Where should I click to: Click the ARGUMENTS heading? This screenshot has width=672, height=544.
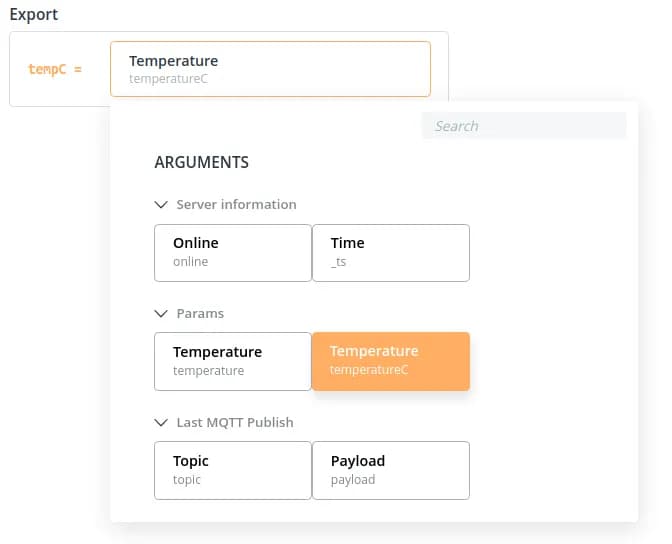201,162
